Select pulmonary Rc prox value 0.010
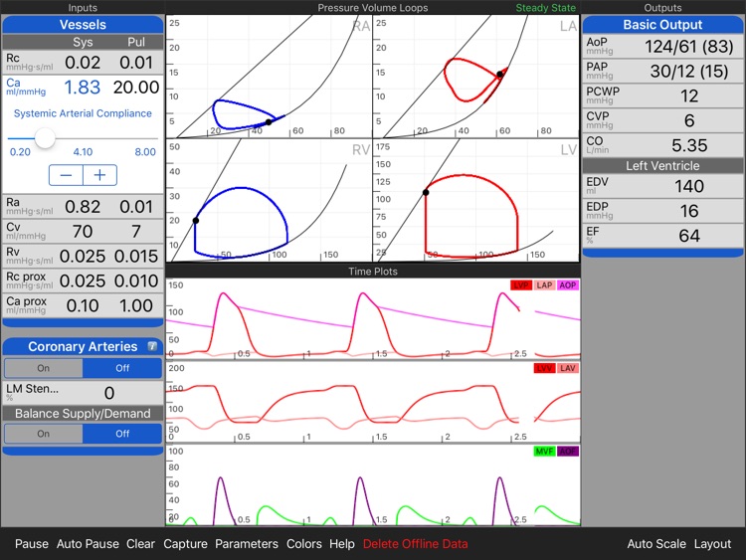Screen dimensions: 746x560 click(136, 280)
